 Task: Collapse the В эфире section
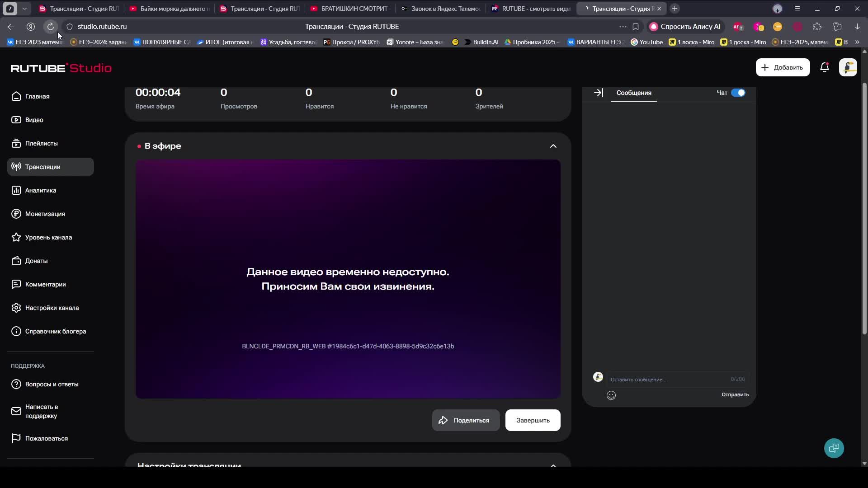coord(553,146)
